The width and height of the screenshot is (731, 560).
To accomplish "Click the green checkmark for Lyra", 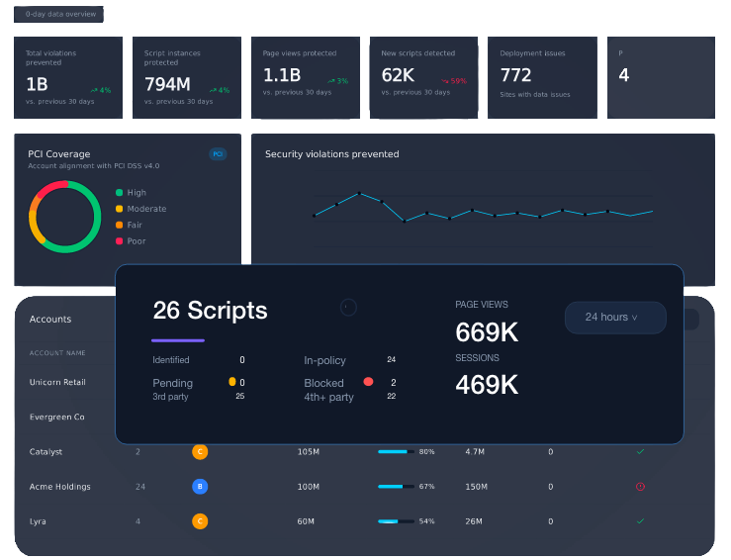I will click(641, 520).
